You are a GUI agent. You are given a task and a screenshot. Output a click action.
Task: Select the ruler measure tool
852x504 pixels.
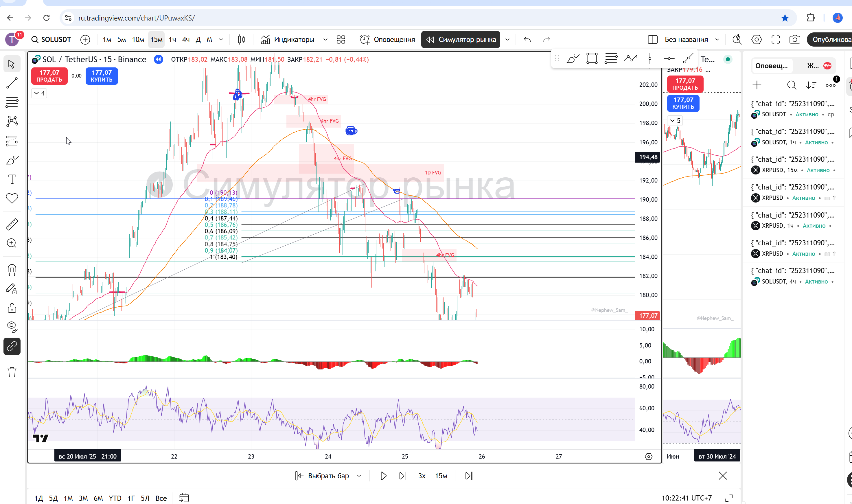(x=12, y=224)
